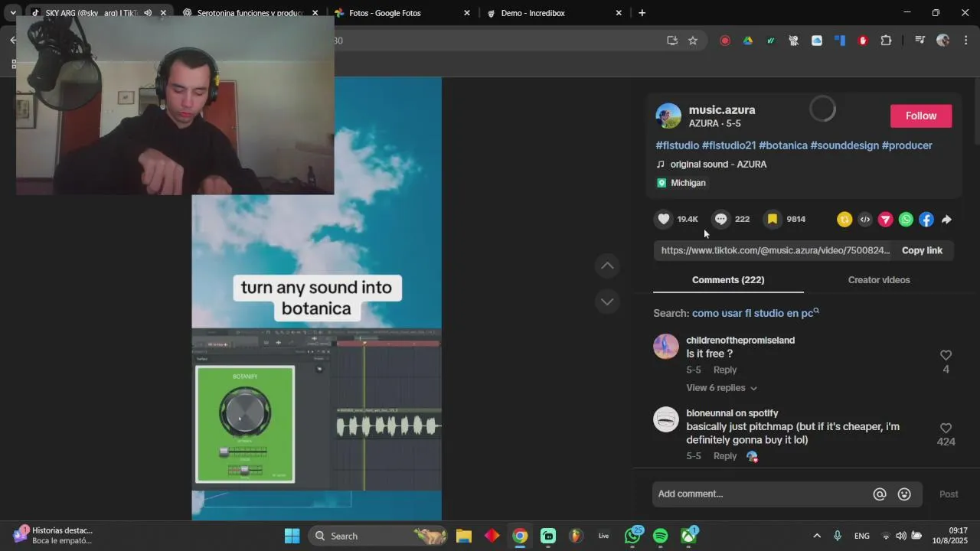Open the Chrome profile avatar
The height and width of the screenshot is (551, 980).
click(943, 41)
